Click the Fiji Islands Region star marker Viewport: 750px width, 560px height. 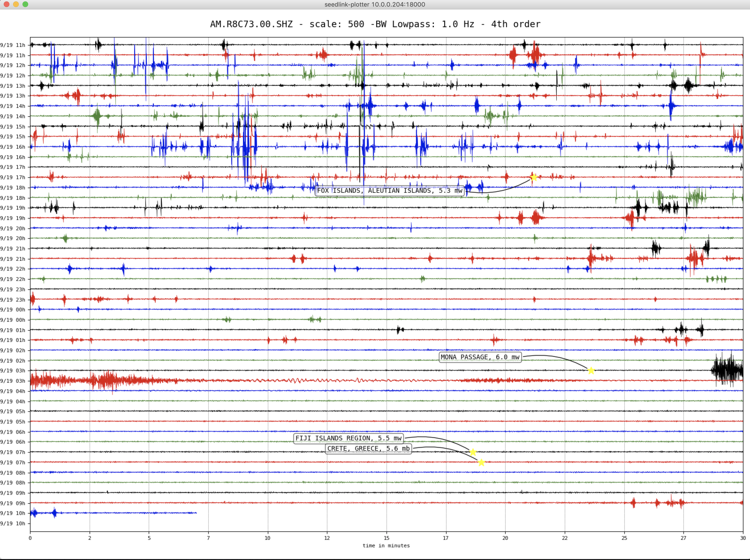coord(473,452)
